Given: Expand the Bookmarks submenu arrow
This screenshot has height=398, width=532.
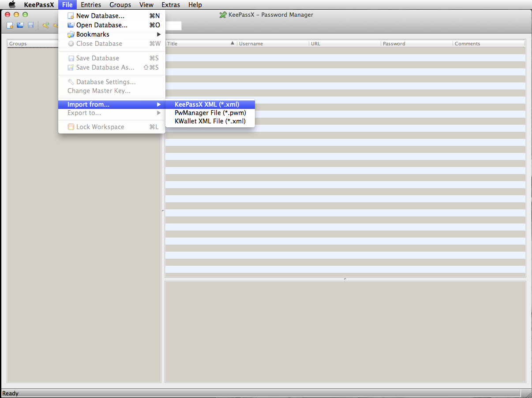Looking at the screenshot, I should [x=159, y=34].
